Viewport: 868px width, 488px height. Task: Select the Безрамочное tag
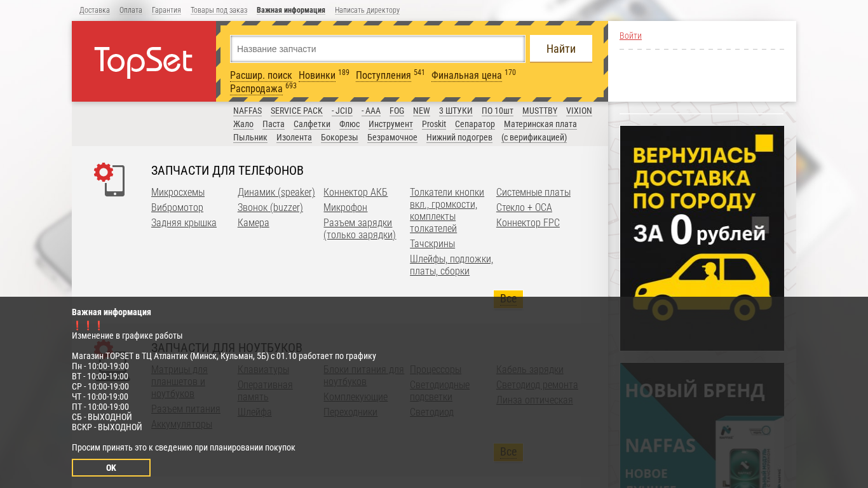[392, 137]
